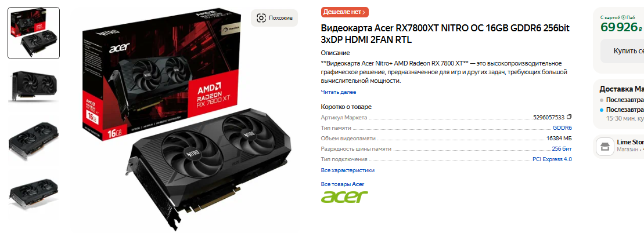Image resolution: width=644 pixels, height=233 pixels.
Task: Click the "Купить сейчас" buy button
Action: coord(623,51)
